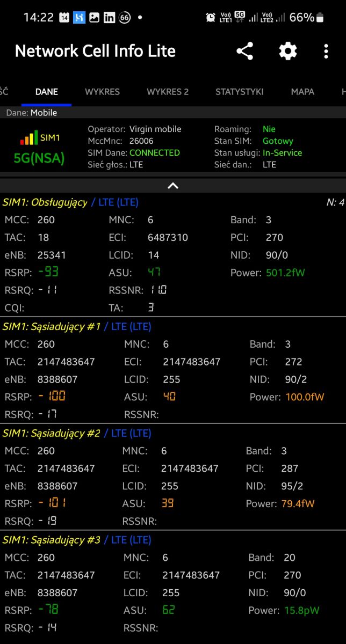Image resolution: width=346 pixels, height=644 pixels.
Task: Tap serving cell eNB value 25341
Action: [x=52, y=255]
